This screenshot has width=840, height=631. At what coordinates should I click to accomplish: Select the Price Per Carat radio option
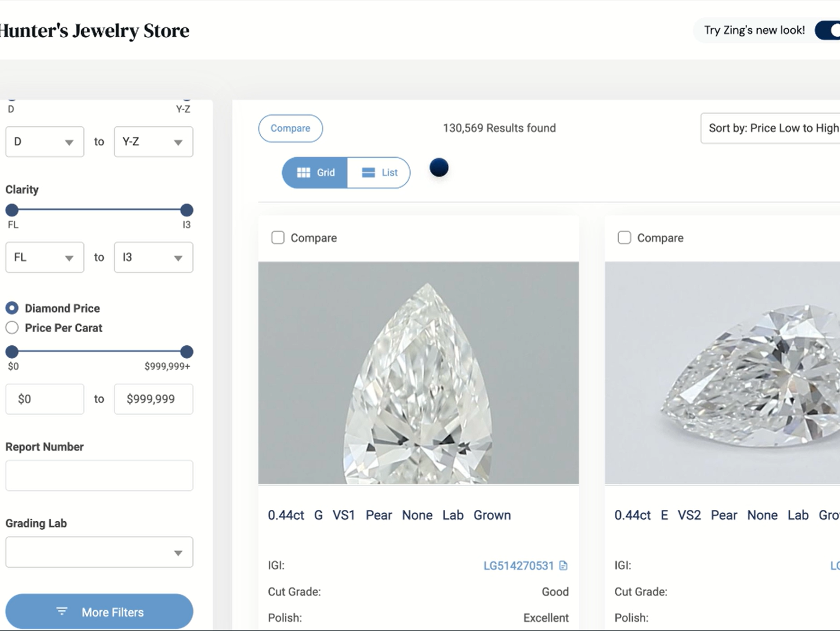pos(12,328)
